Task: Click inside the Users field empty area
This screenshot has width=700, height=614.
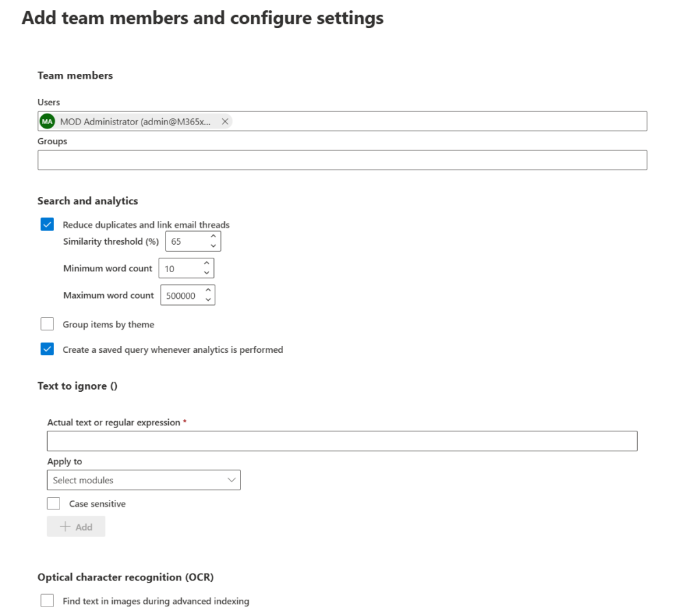Action: pos(437,122)
